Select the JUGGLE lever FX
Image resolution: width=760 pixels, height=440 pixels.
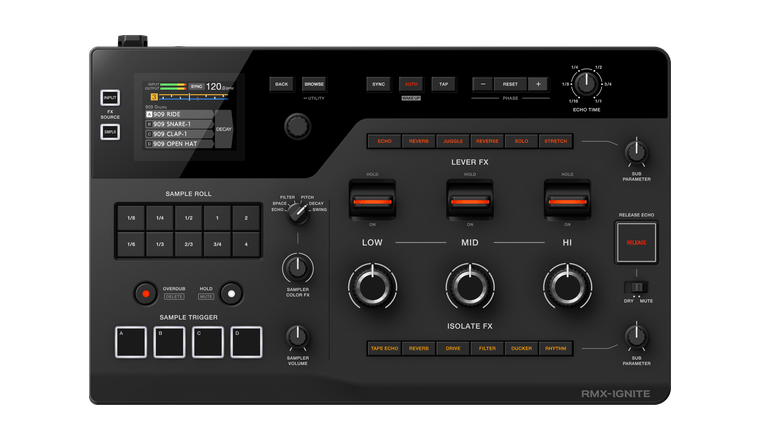453,141
